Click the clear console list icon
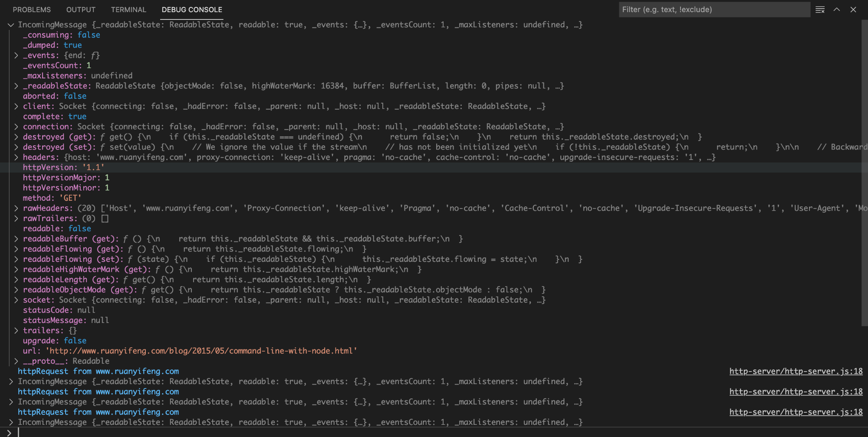 tap(820, 10)
